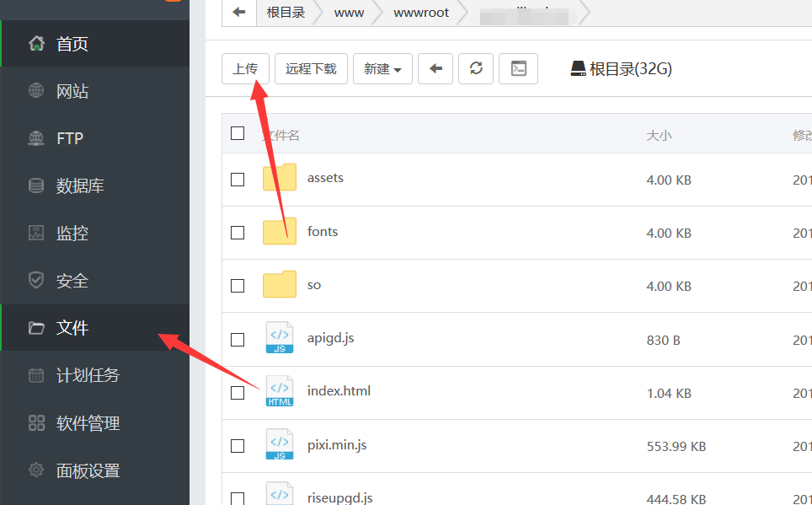Screen dimensions: 812x505
Task: Check the box for index.html
Action: (x=238, y=393)
